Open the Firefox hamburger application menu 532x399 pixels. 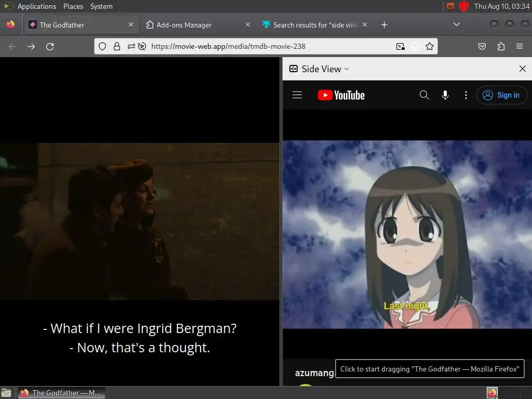(x=520, y=46)
